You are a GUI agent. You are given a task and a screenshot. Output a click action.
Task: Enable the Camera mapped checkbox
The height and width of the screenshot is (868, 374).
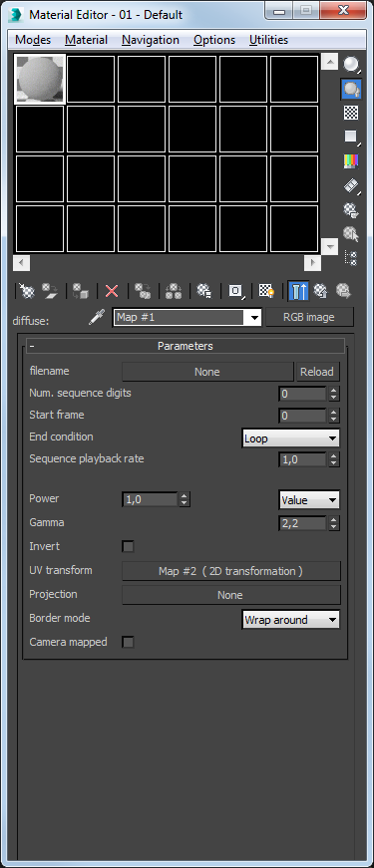[128, 642]
